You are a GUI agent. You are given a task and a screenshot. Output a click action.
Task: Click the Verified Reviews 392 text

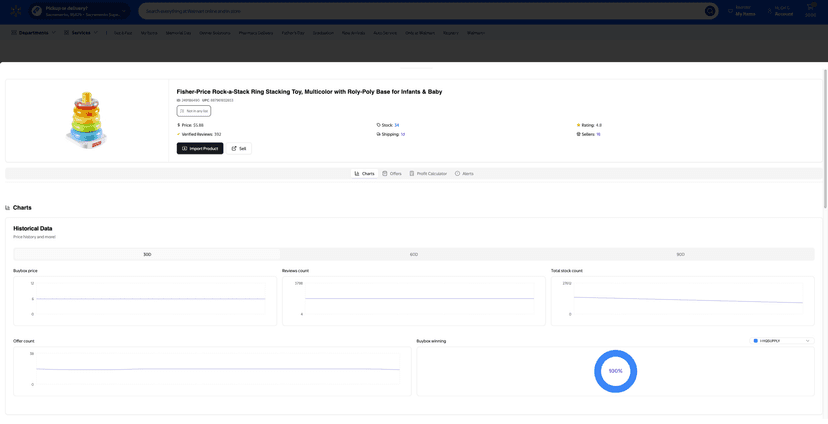pyautogui.click(x=201, y=135)
